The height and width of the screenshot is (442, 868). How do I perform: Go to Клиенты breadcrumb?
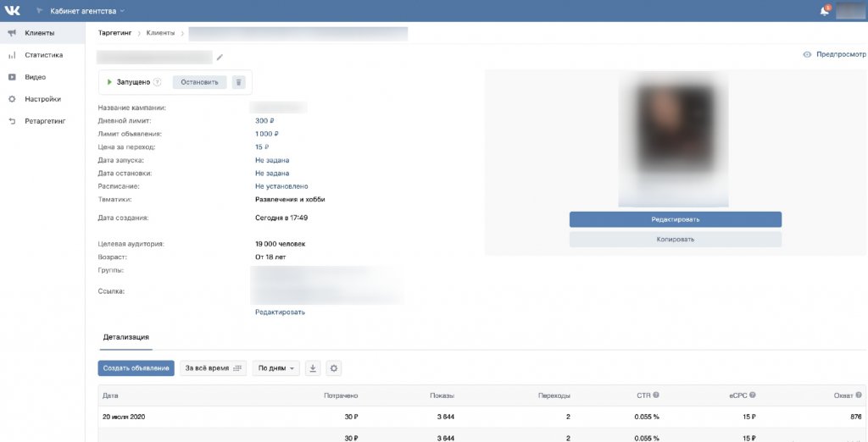tap(160, 33)
